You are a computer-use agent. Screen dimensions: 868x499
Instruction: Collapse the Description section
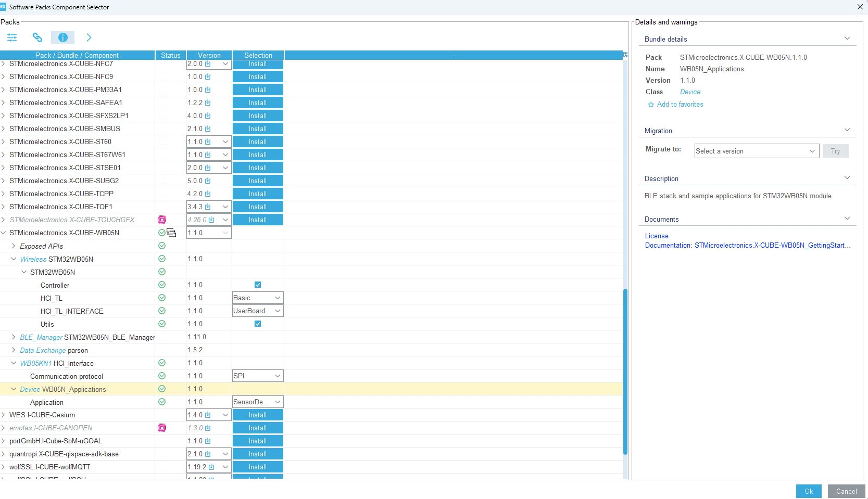point(847,178)
